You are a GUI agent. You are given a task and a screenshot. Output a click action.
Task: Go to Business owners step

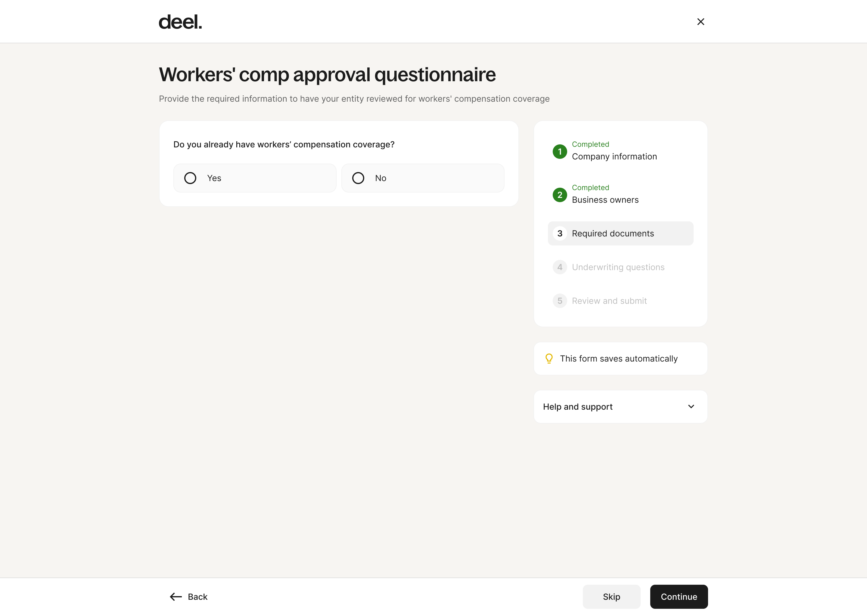[x=605, y=200]
